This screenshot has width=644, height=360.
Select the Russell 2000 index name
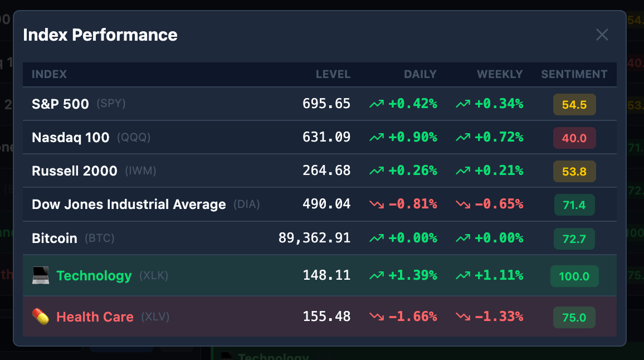pyautogui.click(x=74, y=171)
